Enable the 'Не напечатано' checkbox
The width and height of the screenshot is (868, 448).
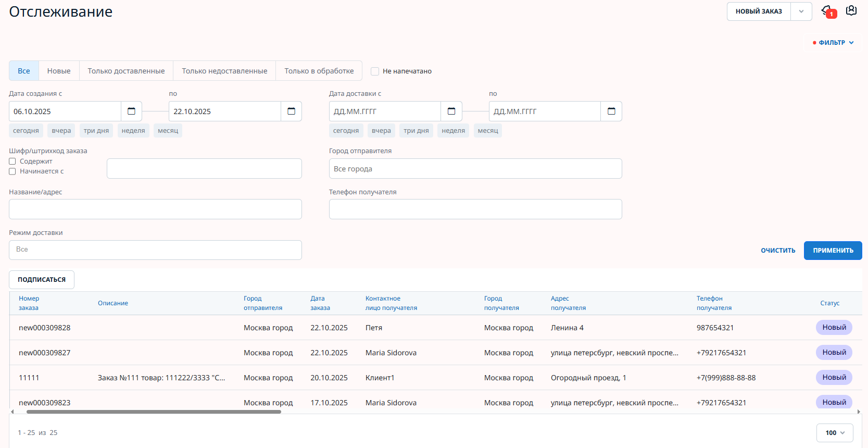pos(375,71)
